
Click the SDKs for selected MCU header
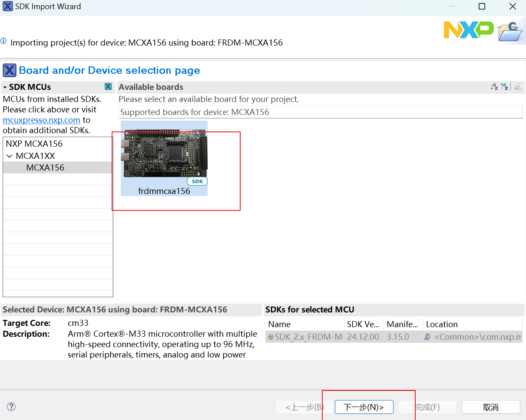point(310,309)
